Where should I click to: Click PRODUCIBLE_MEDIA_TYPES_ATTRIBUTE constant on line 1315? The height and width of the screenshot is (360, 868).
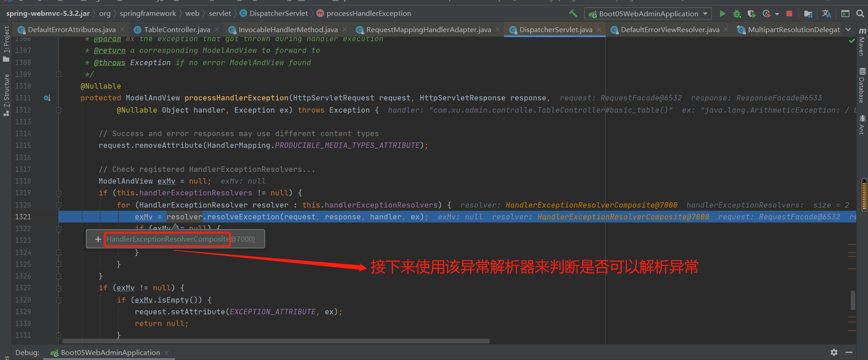point(347,146)
